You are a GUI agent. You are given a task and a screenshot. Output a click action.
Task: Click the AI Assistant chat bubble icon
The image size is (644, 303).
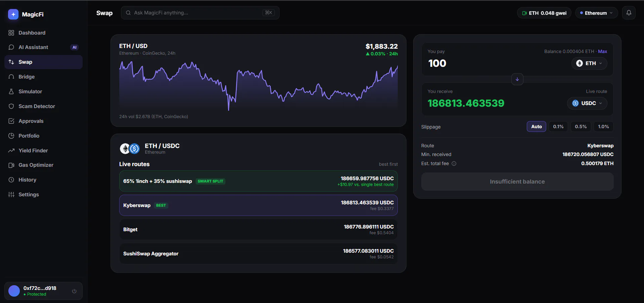[x=11, y=47]
